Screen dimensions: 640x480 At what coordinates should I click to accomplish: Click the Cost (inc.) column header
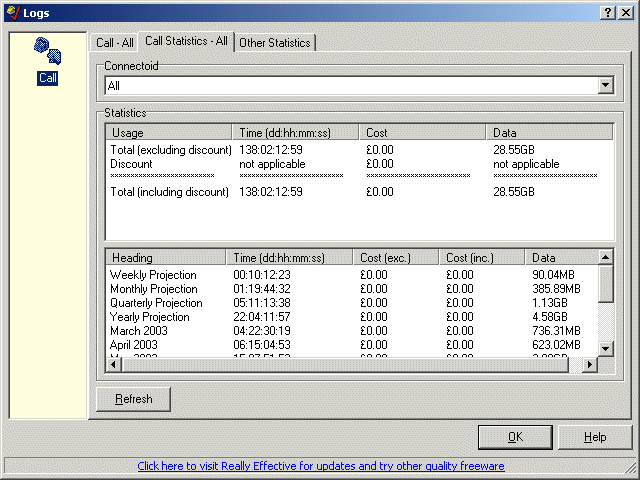pyautogui.click(x=482, y=258)
